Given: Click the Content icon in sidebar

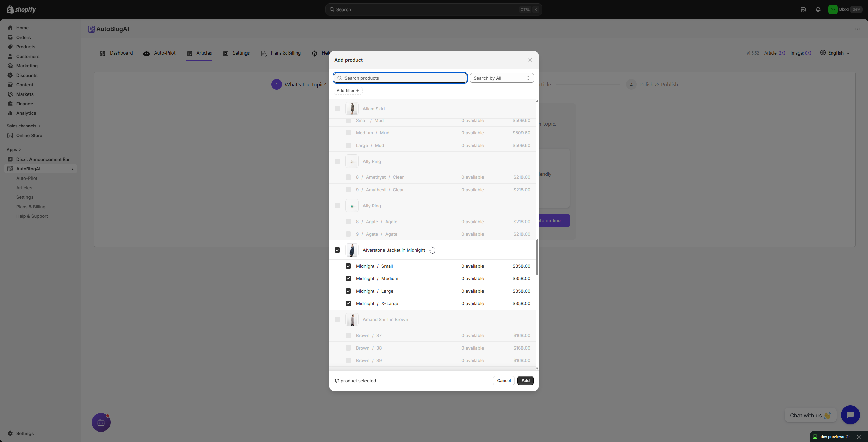Looking at the screenshot, I should (10, 85).
